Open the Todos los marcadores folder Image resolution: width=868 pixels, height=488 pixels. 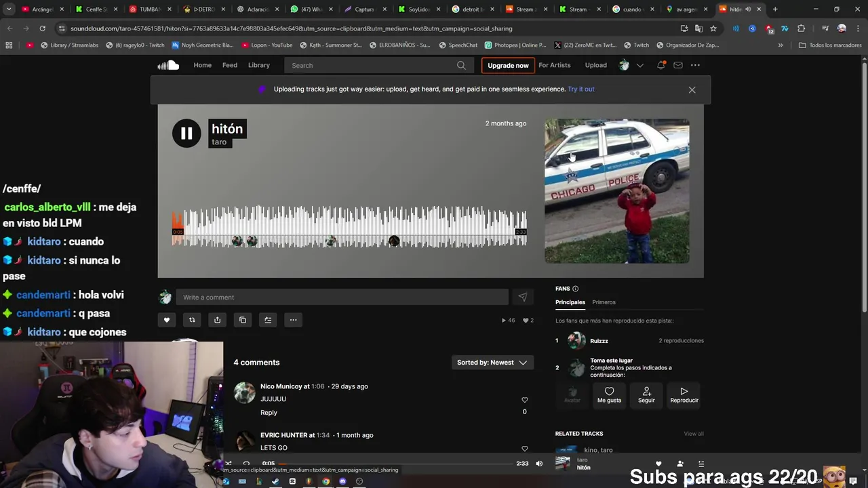pyautogui.click(x=830, y=45)
